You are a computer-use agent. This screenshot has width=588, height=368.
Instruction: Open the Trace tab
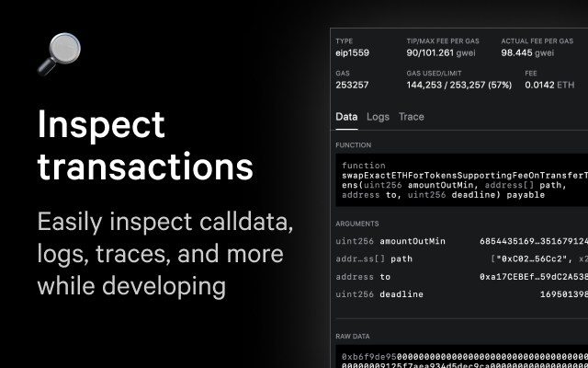(411, 117)
